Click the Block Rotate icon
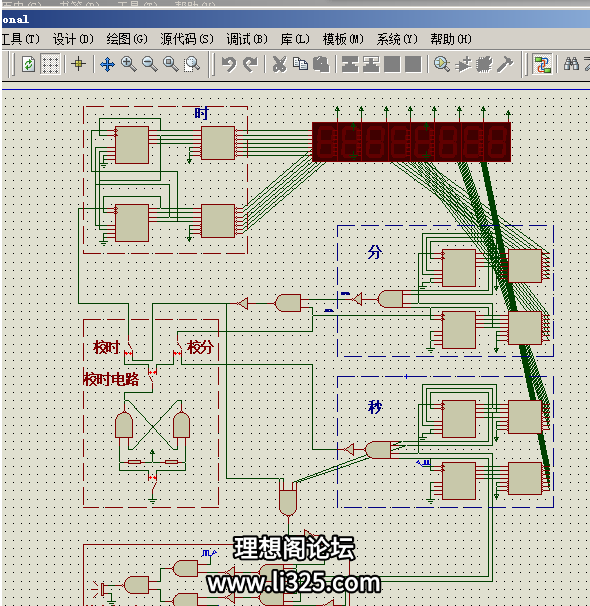590x606 pixels. 392,64
